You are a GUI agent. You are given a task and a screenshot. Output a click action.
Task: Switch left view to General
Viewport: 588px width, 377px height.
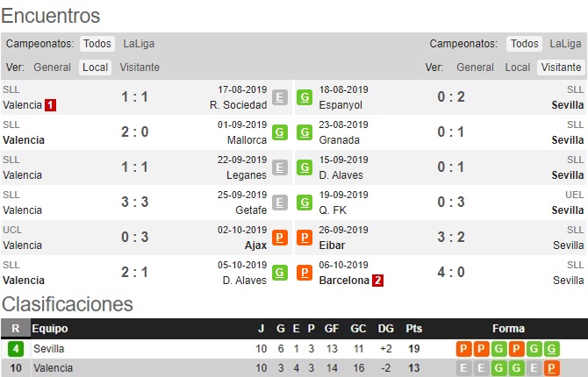pyautogui.click(x=52, y=68)
